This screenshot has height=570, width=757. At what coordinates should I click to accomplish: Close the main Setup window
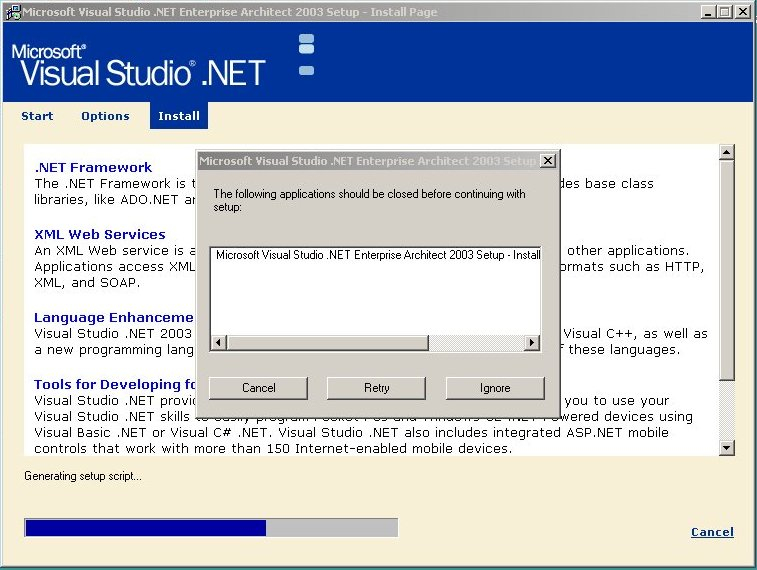[743, 12]
